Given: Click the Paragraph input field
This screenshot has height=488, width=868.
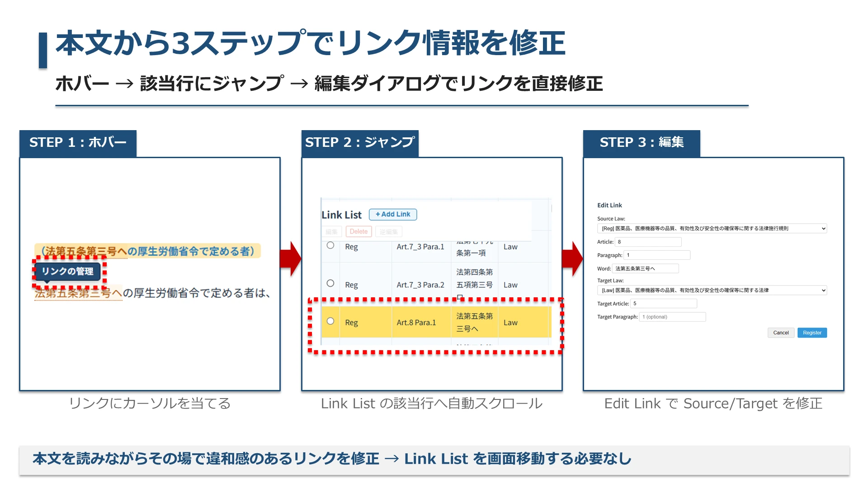Looking at the screenshot, I should 656,255.
